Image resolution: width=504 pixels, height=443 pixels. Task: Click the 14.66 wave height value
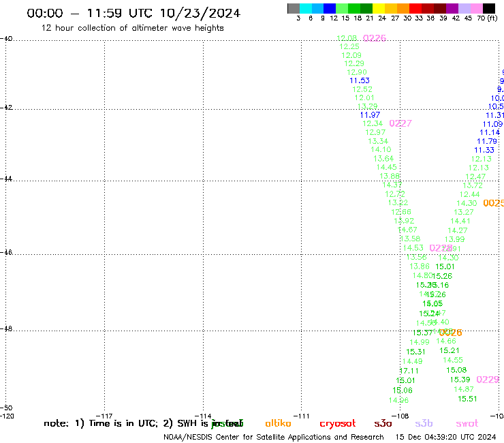(x=446, y=341)
